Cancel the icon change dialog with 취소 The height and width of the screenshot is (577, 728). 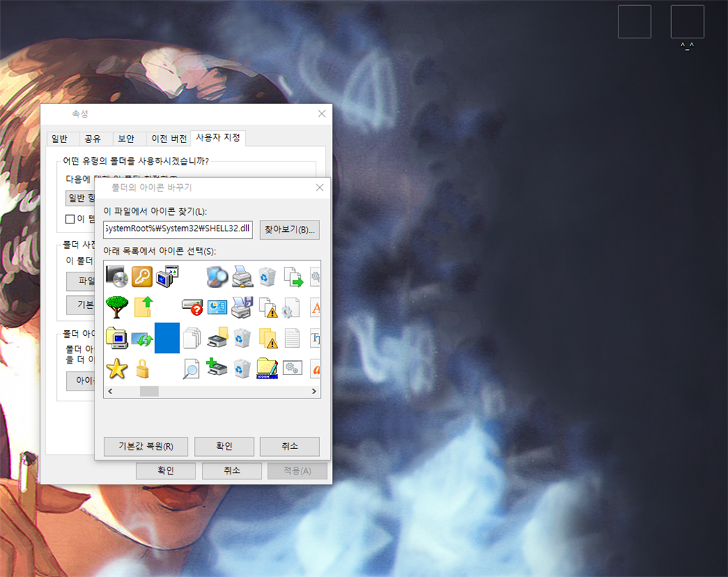(290, 447)
